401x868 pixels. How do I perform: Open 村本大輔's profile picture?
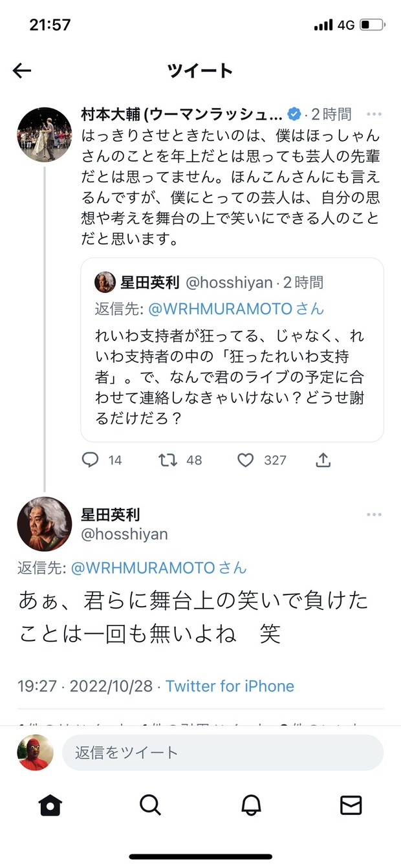[x=44, y=135]
